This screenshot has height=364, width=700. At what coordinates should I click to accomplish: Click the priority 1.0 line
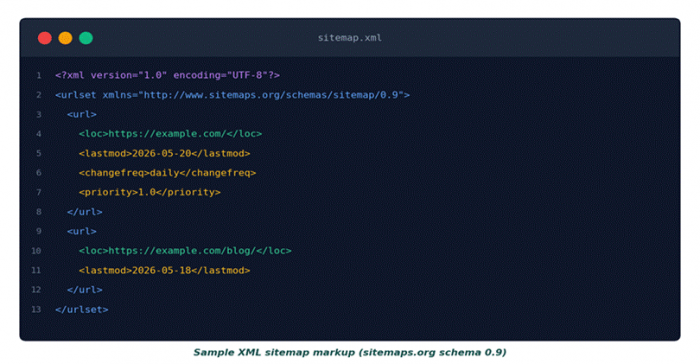click(x=150, y=192)
